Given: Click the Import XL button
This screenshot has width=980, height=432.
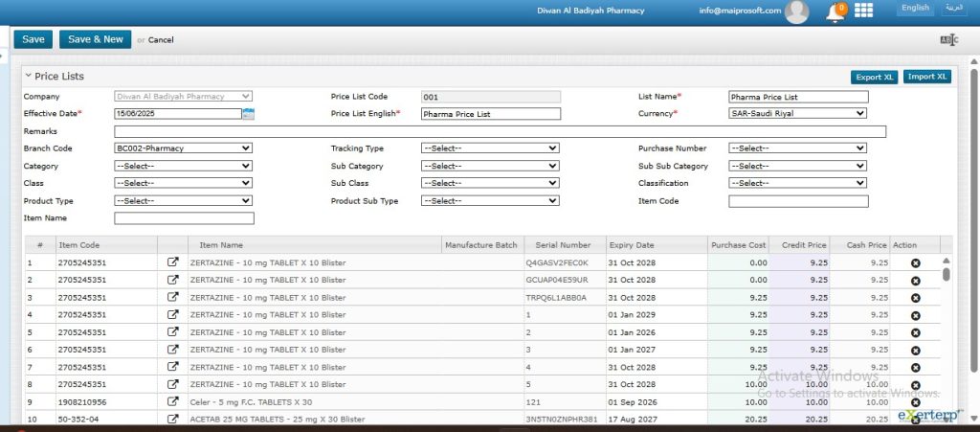Looking at the screenshot, I should pos(926,77).
